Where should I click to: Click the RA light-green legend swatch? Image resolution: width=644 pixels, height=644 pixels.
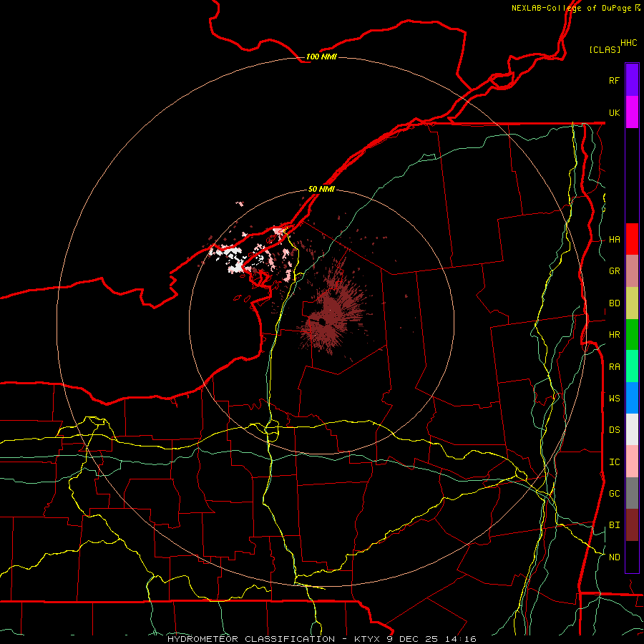(632, 366)
